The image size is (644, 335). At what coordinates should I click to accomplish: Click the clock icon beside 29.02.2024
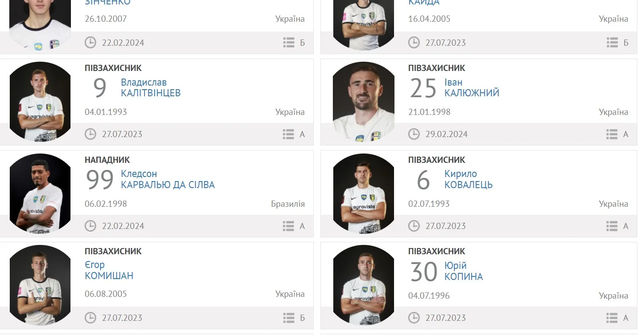(414, 134)
